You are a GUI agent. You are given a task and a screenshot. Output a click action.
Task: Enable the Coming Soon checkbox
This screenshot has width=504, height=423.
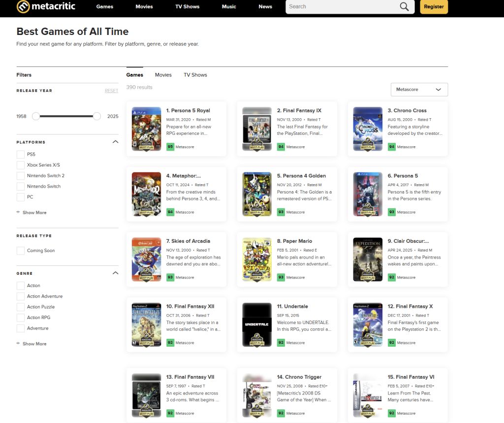21,251
